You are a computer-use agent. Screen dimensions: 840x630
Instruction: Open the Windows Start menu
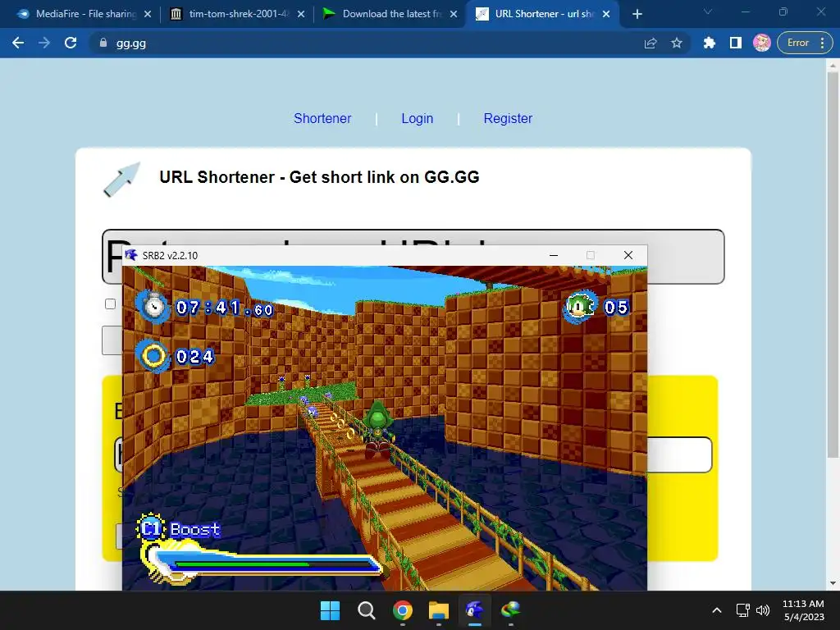[330, 610]
